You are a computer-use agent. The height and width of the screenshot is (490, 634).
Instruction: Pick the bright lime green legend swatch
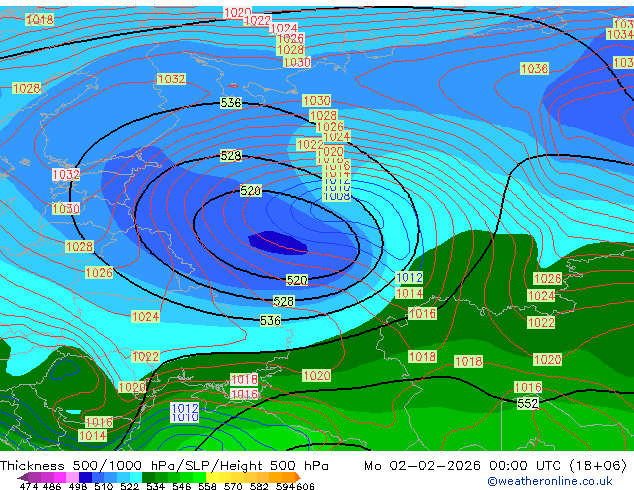[x=200, y=477]
